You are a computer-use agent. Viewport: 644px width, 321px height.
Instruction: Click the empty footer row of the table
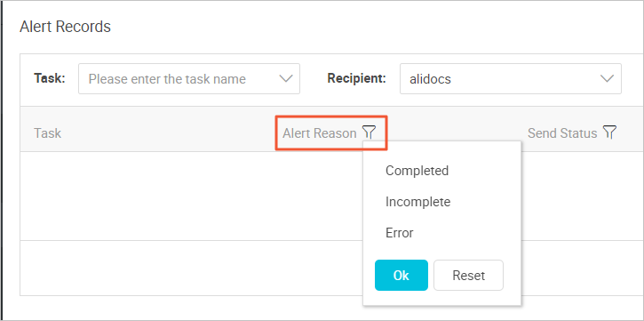tap(191, 268)
